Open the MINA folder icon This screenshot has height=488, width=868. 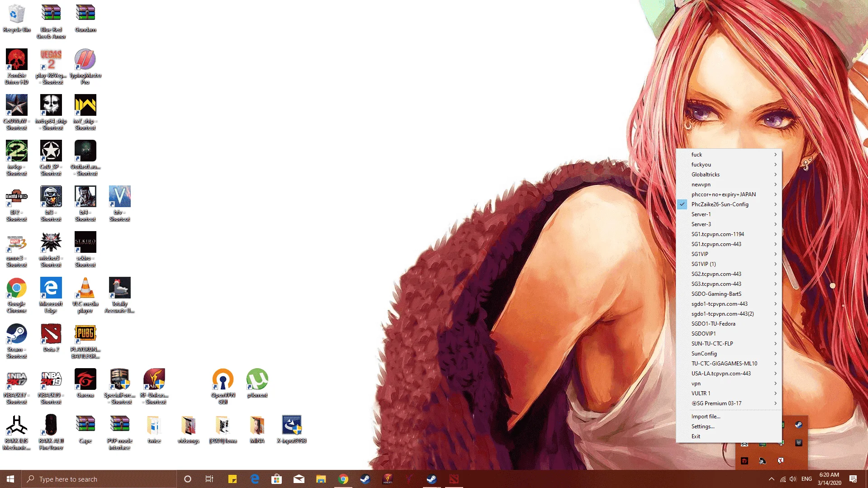[257, 428]
